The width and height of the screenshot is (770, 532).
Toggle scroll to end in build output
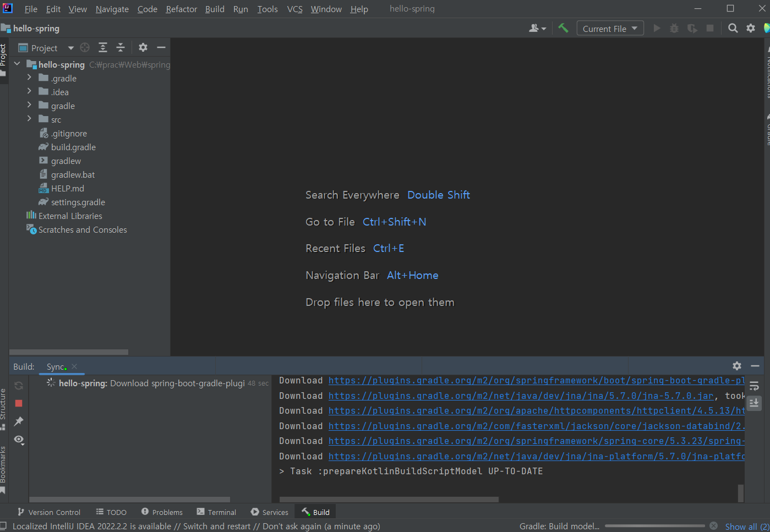[754, 403]
